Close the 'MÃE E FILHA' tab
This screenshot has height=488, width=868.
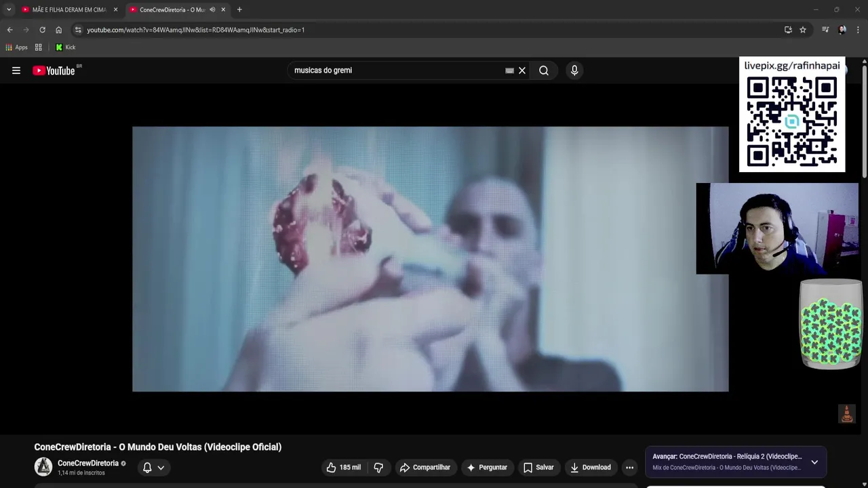point(115,9)
